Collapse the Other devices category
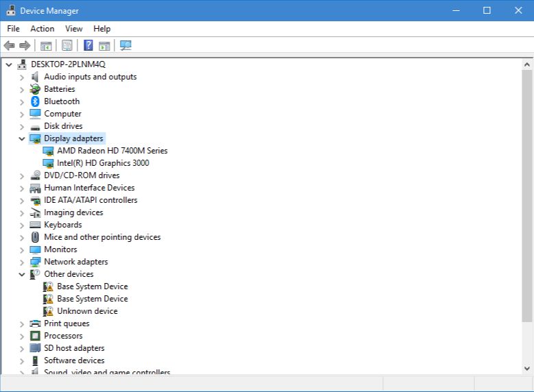This screenshot has height=392, width=534. [22, 274]
